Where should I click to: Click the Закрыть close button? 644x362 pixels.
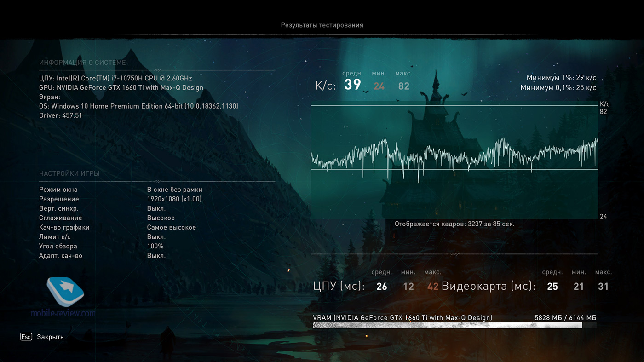pyautogui.click(x=50, y=337)
